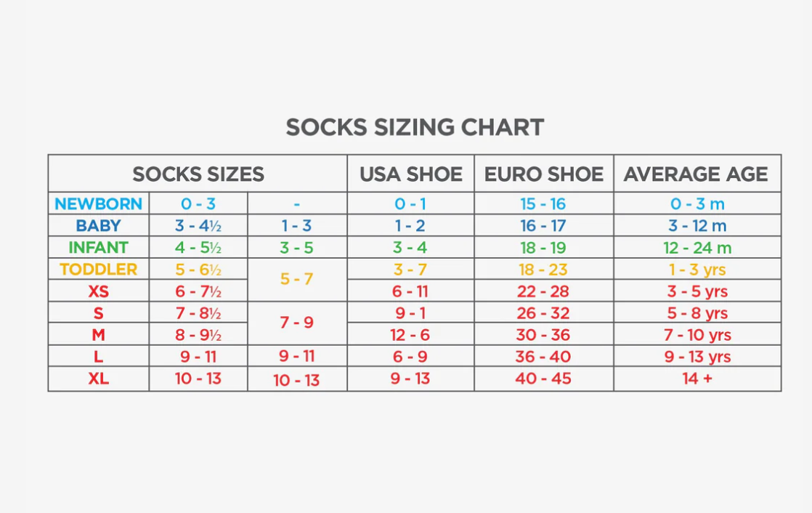Click the SOCKS SIZING CHART title
The height and width of the screenshot is (513, 812).
tap(415, 127)
